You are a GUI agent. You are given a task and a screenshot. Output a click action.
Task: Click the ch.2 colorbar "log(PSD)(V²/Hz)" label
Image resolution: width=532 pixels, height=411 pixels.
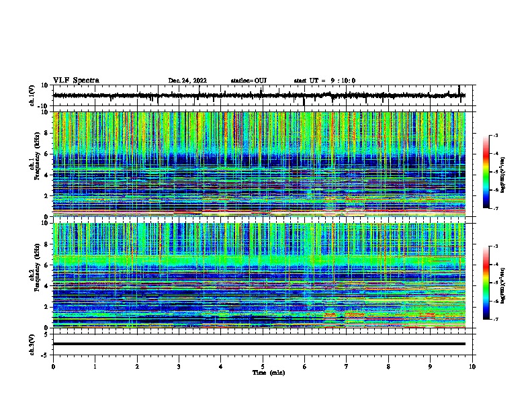click(x=503, y=285)
